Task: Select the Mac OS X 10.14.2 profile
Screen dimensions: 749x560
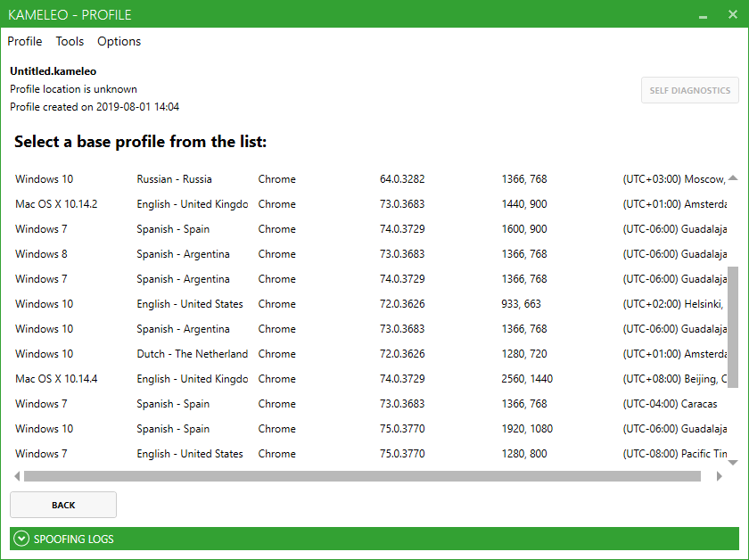Action: click(x=371, y=204)
